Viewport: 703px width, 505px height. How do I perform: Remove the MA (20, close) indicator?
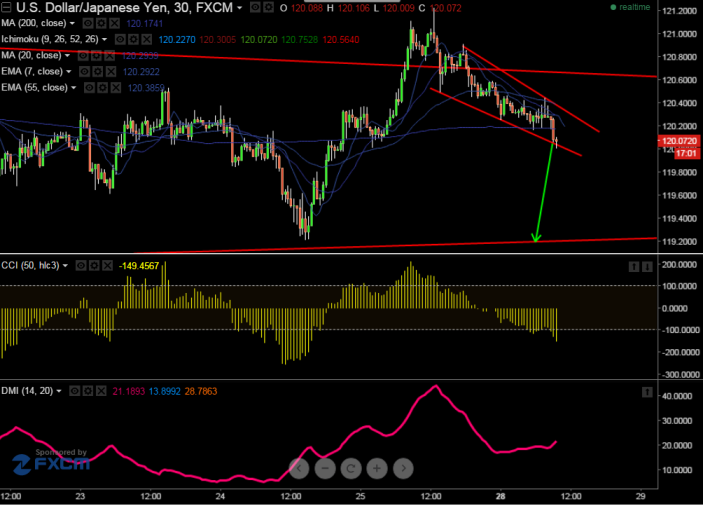tap(110, 56)
